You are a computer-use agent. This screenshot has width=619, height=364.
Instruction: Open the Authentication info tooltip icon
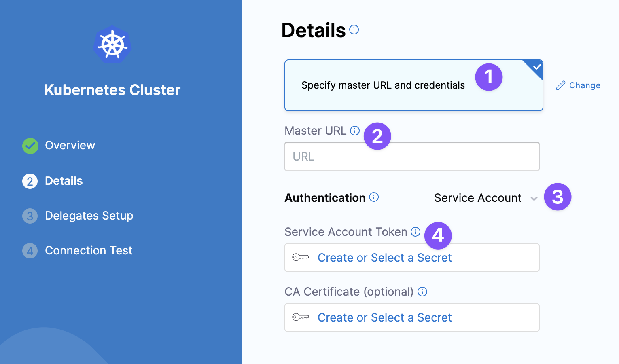[x=374, y=197]
